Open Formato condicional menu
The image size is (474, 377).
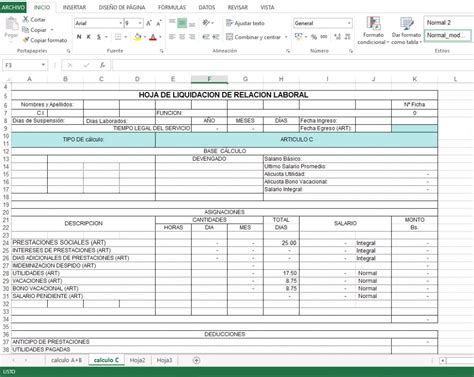373,31
